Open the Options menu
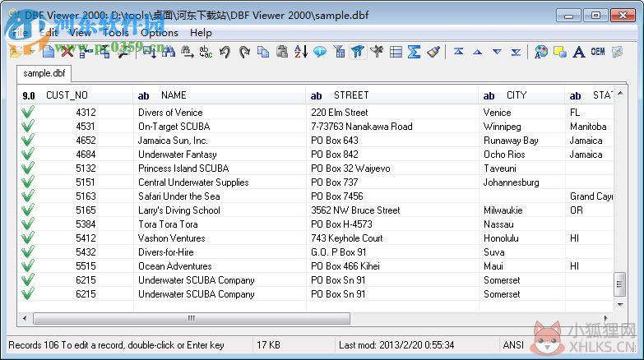Viewport: 644px width, 360px height. point(160,32)
